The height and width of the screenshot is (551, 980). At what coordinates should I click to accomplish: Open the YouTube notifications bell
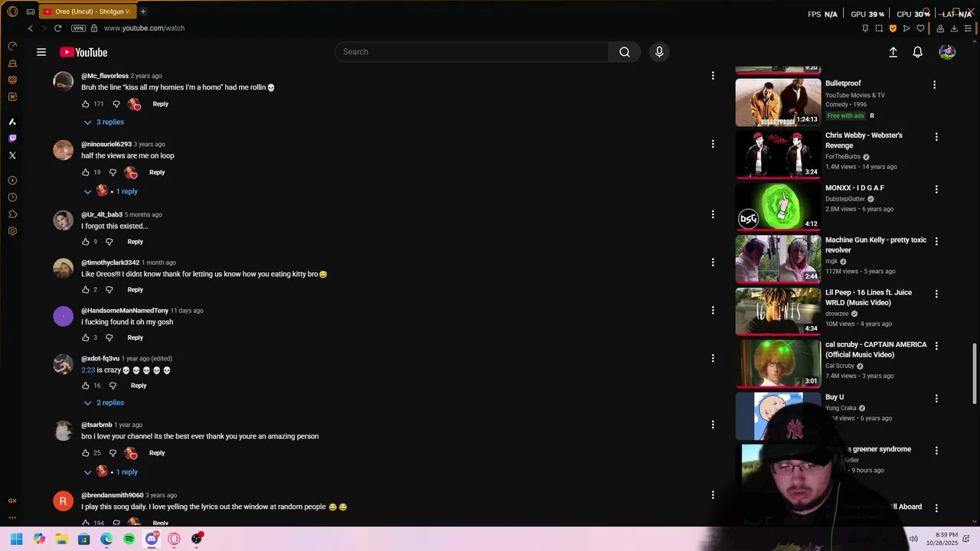(x=917, y=52)
